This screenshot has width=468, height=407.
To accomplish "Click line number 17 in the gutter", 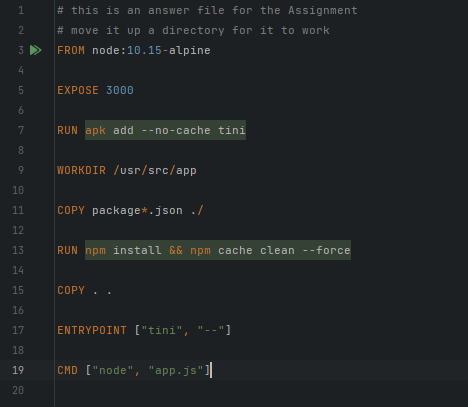I will 18,330.
